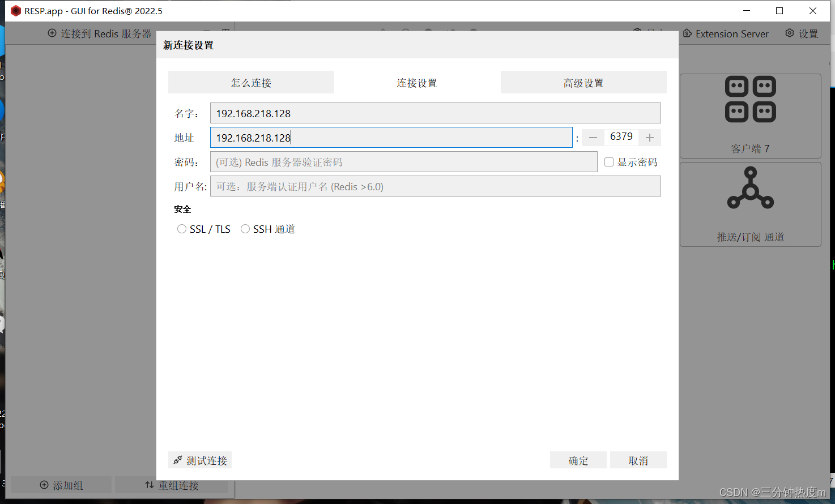
Task: Open Extension Server in the toolbar
Action: 726,33
